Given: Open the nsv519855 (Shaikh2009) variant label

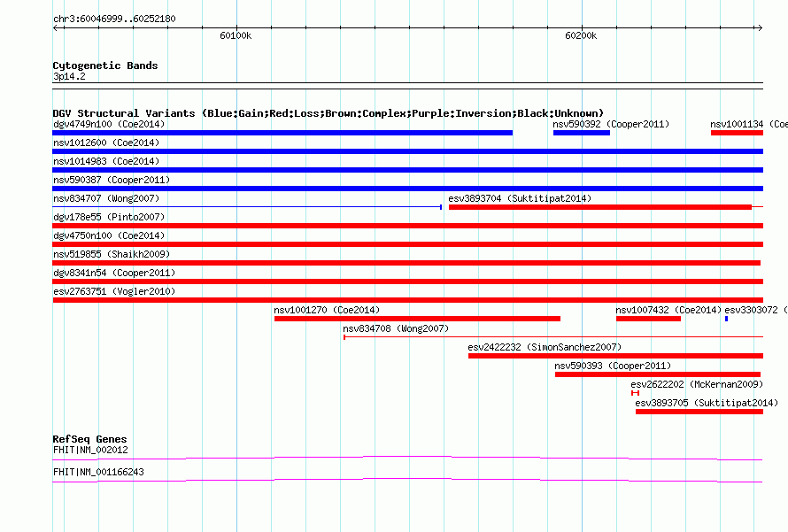Looking at the screenshot, I should point(112,254).
